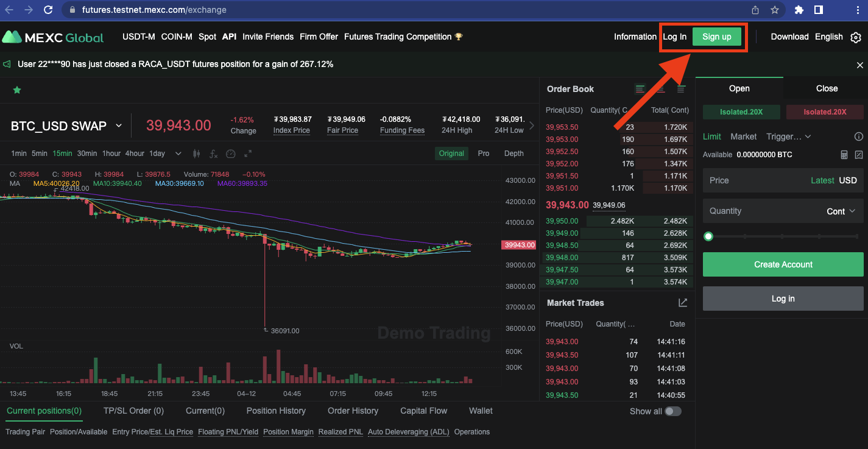Viewport: 868px width, 449px height.
Task: Open the Capital Flow tab
Action: click(x=423, y=411)
